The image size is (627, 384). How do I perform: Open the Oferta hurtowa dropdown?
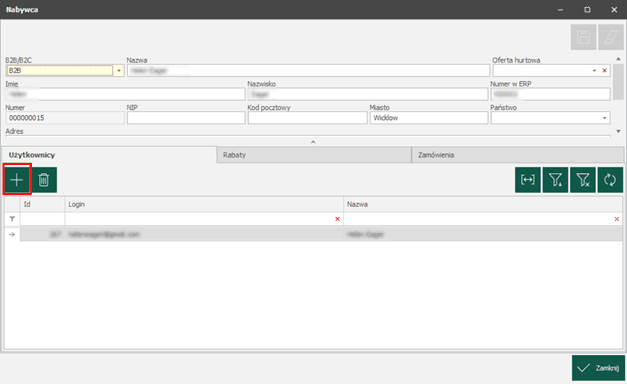point(594,71)
